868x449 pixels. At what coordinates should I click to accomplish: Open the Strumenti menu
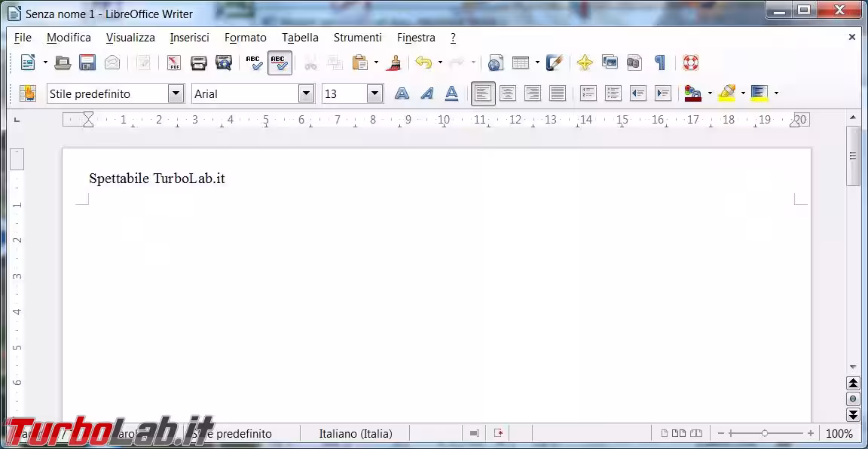point(357,38)
